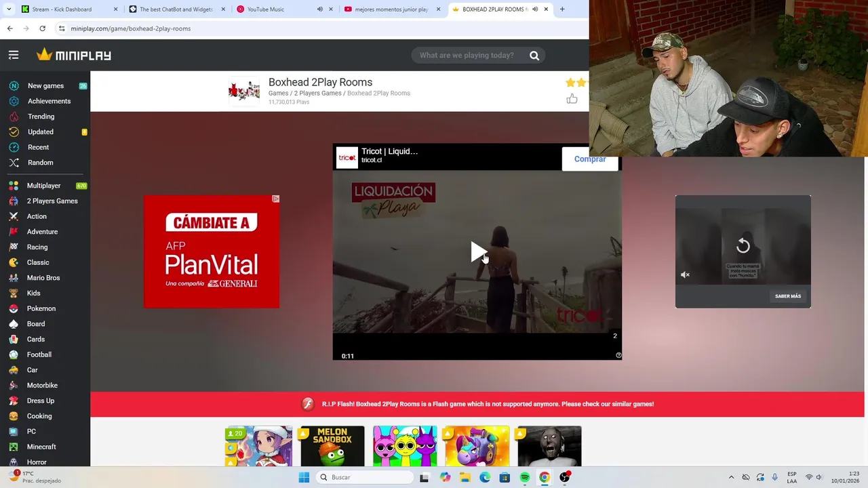Open the PC games category
This screenshot has width=868, height=488.
pyautogui.click(x=31, y=432)
